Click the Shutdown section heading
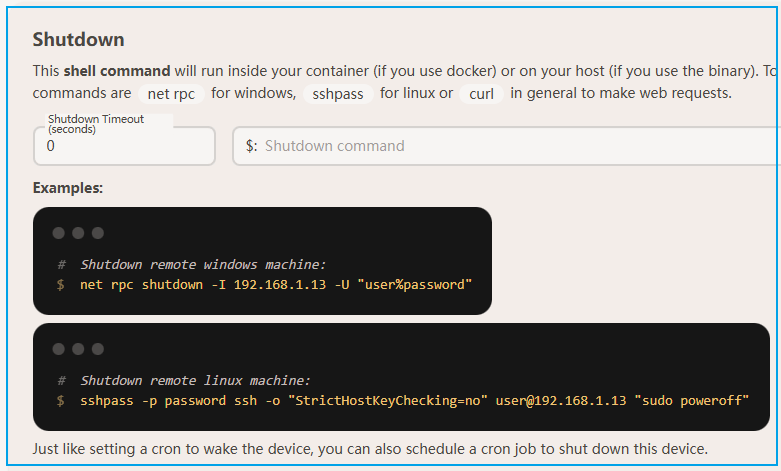The width and height of the screenshot is (781, 471). point(78,40)
